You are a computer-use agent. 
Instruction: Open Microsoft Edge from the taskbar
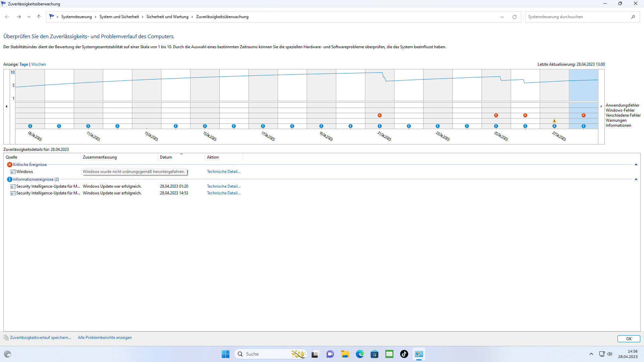coord(360,354)
